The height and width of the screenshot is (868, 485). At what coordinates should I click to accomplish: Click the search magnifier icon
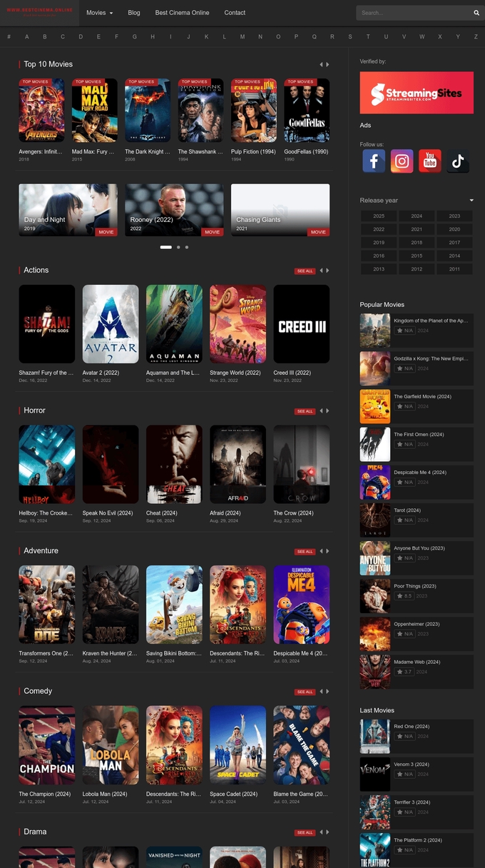tap(476, 13)
